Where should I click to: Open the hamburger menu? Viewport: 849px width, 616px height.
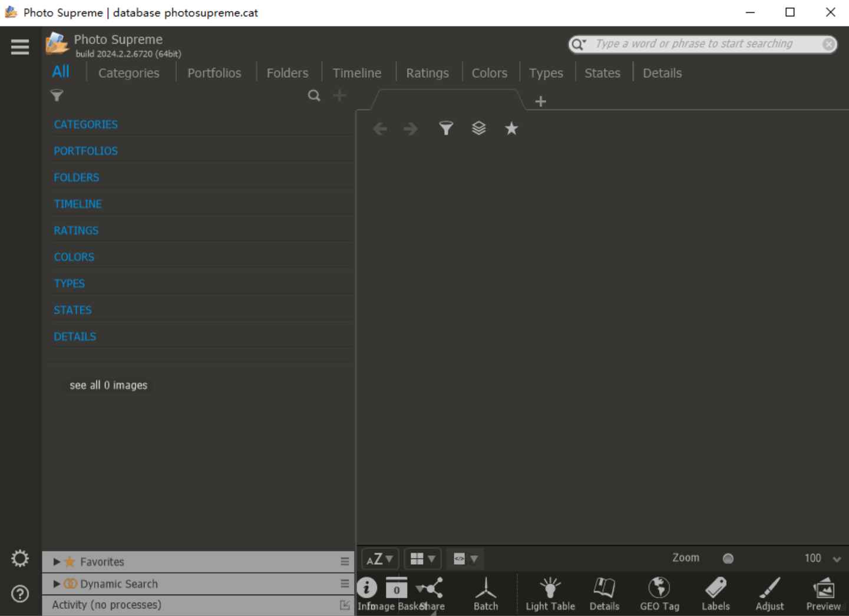(x=19, y=47)
